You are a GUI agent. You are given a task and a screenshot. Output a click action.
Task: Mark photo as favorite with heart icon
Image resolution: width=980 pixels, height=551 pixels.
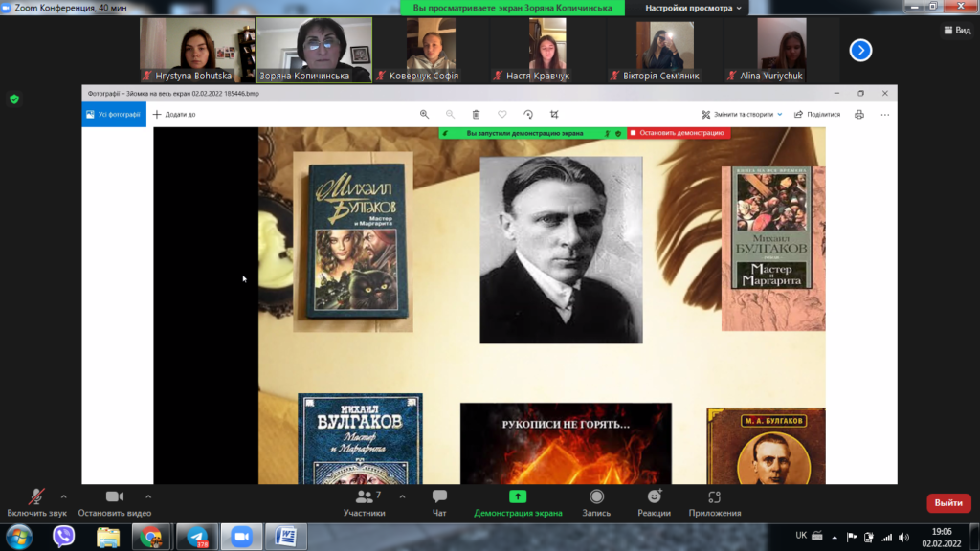pyautogui.click(x=501, y=115)
